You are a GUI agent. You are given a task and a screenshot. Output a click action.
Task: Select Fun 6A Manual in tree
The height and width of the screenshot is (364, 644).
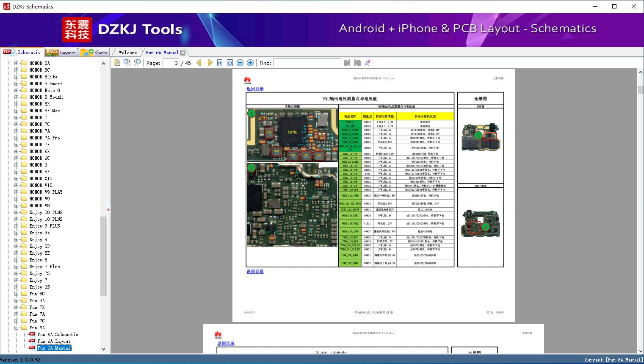54,348
